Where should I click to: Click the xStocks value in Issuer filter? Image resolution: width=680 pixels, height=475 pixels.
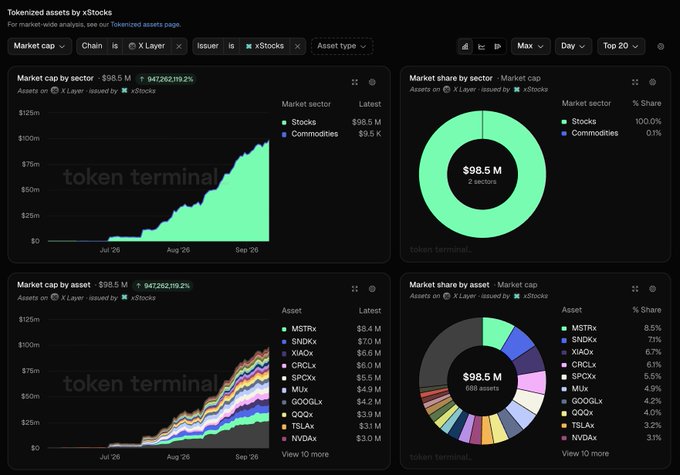(265, 46)
